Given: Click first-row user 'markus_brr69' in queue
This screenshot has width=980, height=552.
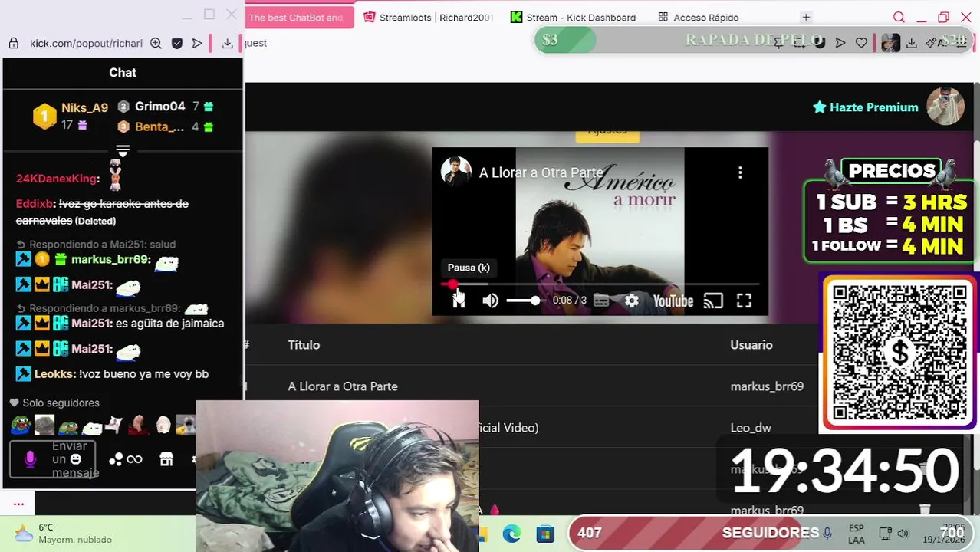Looking at the screenshot, I should pyautogui.click(x=767, y=386).
